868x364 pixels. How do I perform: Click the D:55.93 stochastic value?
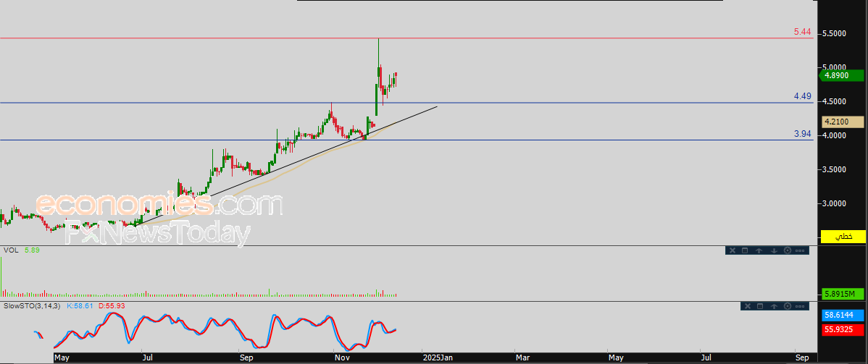[112, 305]
